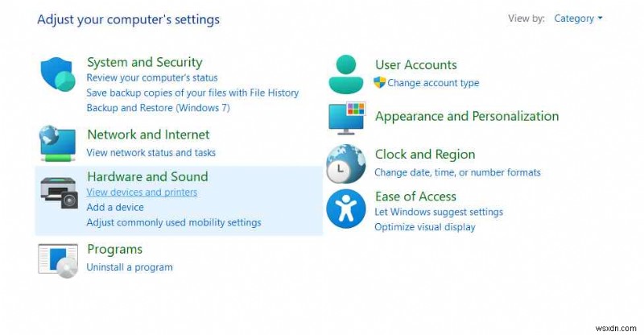Open Save backup copies with File History
Image resolution: width=644 pixels, height=335 pixels.
pos(192,93)
